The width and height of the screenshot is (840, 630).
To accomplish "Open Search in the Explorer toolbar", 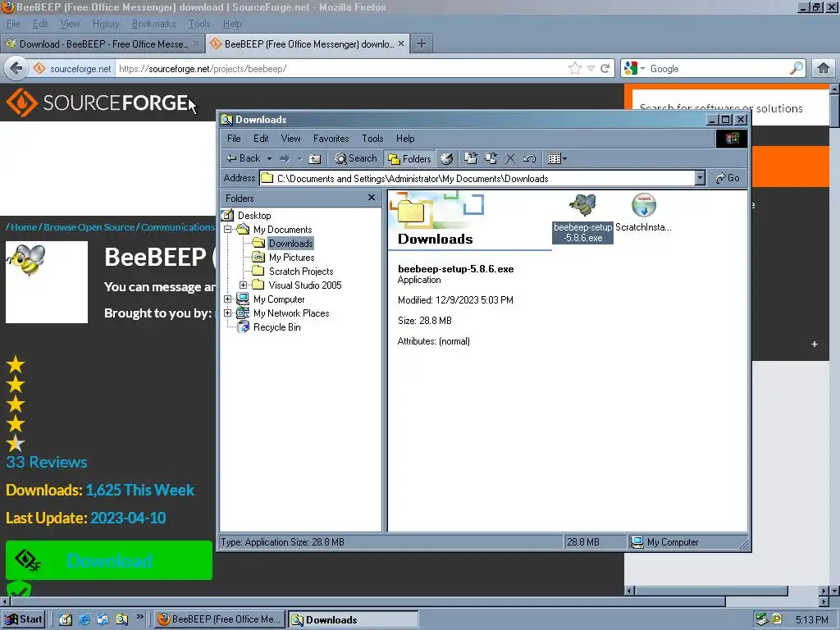I will (x=356, y=158).
